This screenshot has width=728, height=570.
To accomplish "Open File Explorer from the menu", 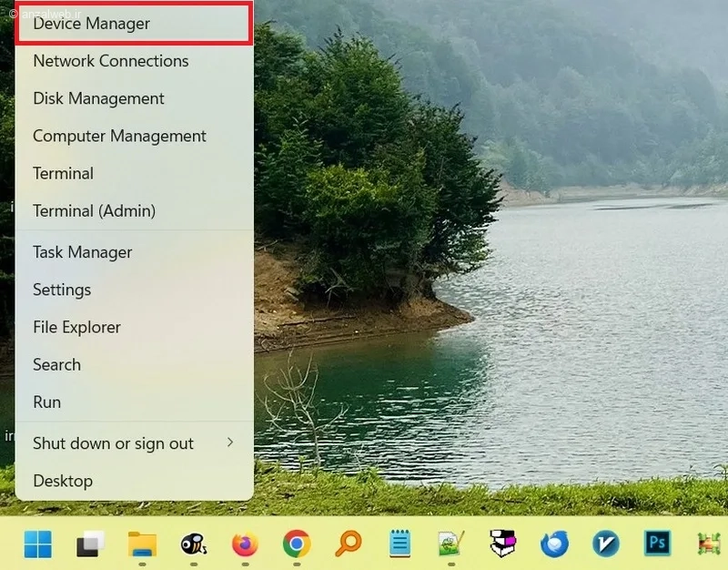I will (x=134, y=328).
